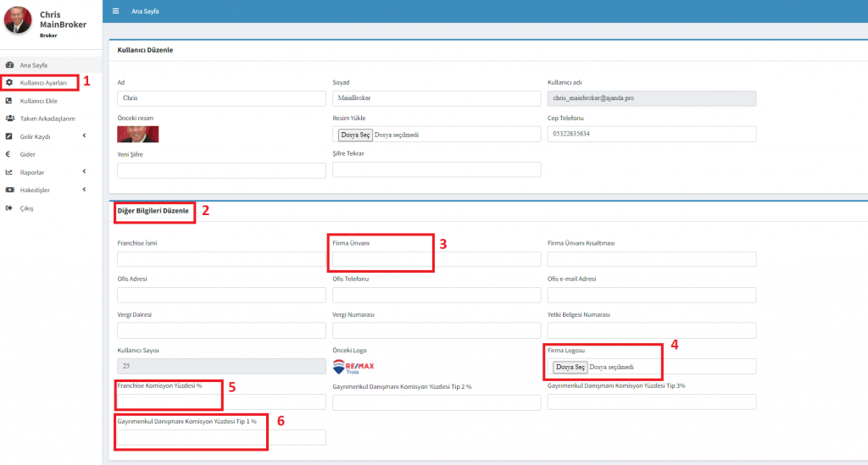Viewport: 868px width, 465px height.
Task: Click into the Yeni Şifre field
Action: pyautogui.click(x=221, y=170)
